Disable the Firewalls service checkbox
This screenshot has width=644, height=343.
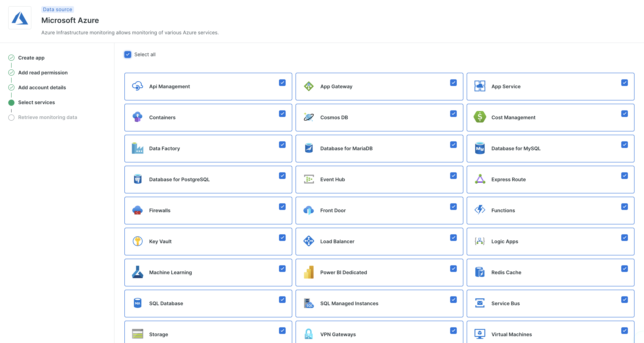point(282,207)
